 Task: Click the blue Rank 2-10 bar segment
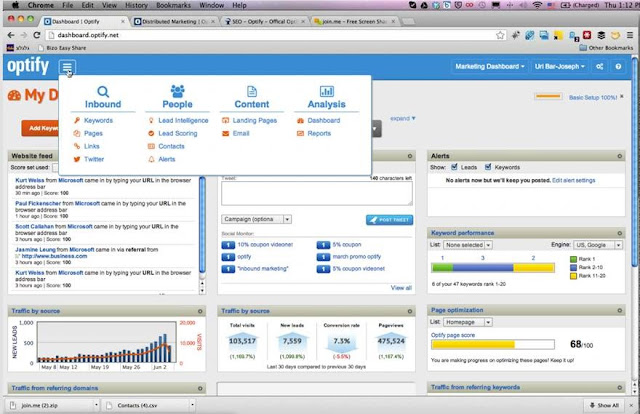pyautogui.click(x=483, y=268)
